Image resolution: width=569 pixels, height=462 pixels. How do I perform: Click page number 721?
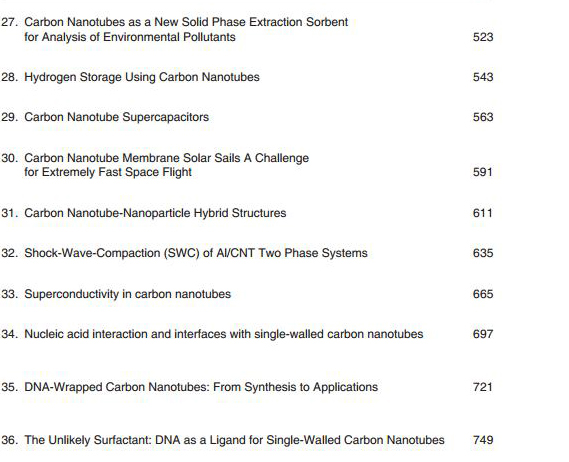tap(483, 387)
